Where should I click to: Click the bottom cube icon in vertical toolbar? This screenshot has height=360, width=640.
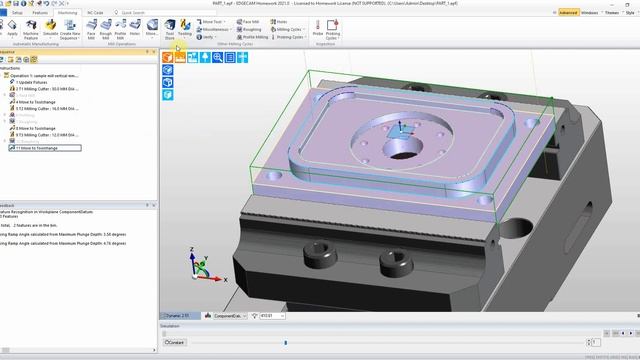(x=168, y=95)
